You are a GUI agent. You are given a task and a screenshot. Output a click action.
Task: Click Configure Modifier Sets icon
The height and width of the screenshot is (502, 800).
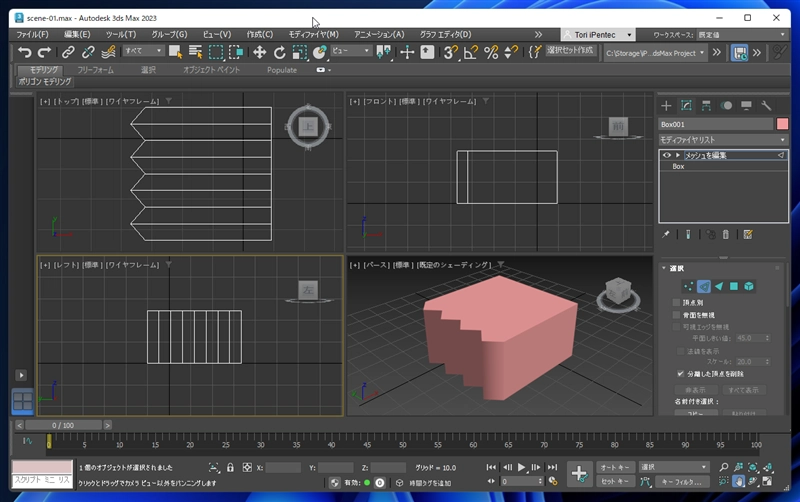point(748,235)
